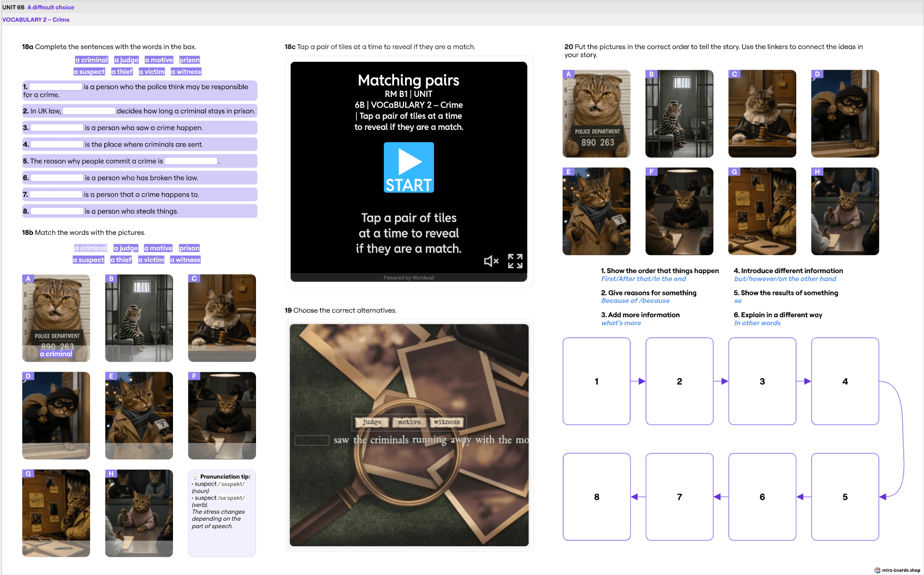Choose 'witness' option in exercise 19
924x575 pixels.
pyautogui.click(x=447, y=422)
